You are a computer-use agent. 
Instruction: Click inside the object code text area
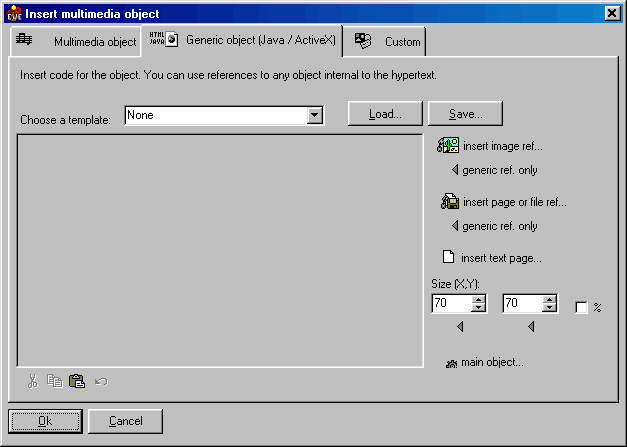[x=220, y=250]
